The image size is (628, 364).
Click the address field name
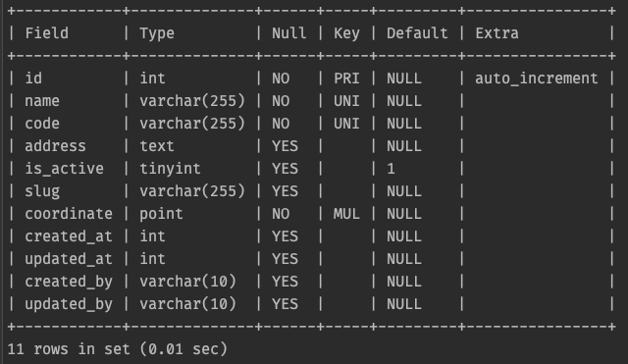point(55,146)
